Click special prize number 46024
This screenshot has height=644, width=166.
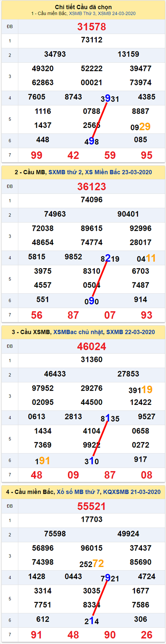[92, 347]
